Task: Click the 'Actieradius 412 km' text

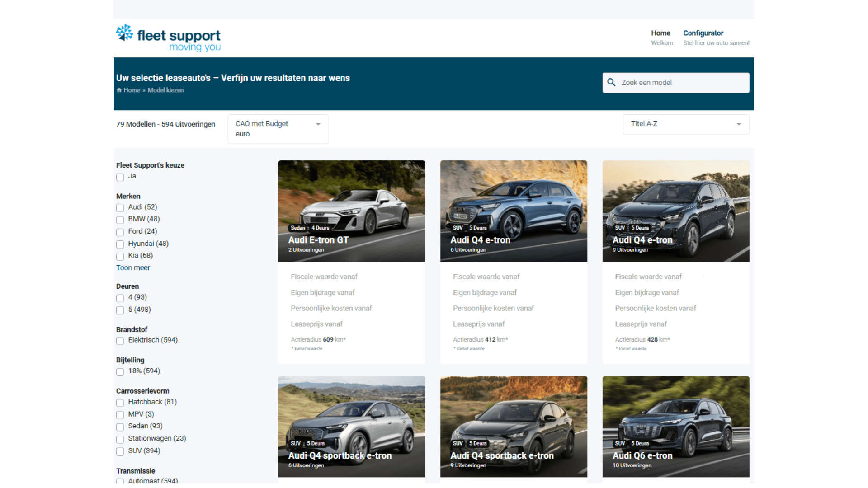Action: tap(481, 339)
